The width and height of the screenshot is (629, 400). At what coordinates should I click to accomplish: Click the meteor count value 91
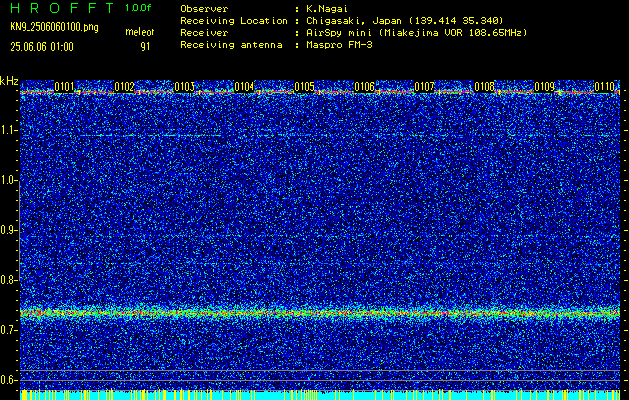pyautogui.click(x=145, y=47)
